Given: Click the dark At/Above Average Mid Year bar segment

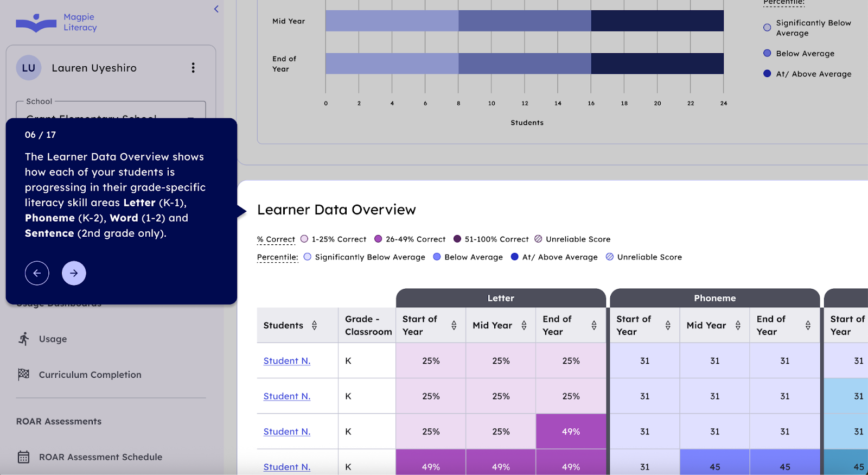Looking at the screenshot, I should [x=657, y=21].
